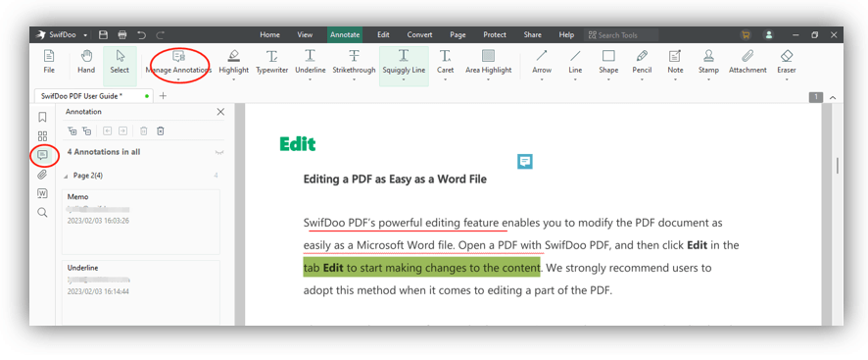Open the Word-count sidebar icon
Screen dimensions: 868x360
tap(42, 193)
